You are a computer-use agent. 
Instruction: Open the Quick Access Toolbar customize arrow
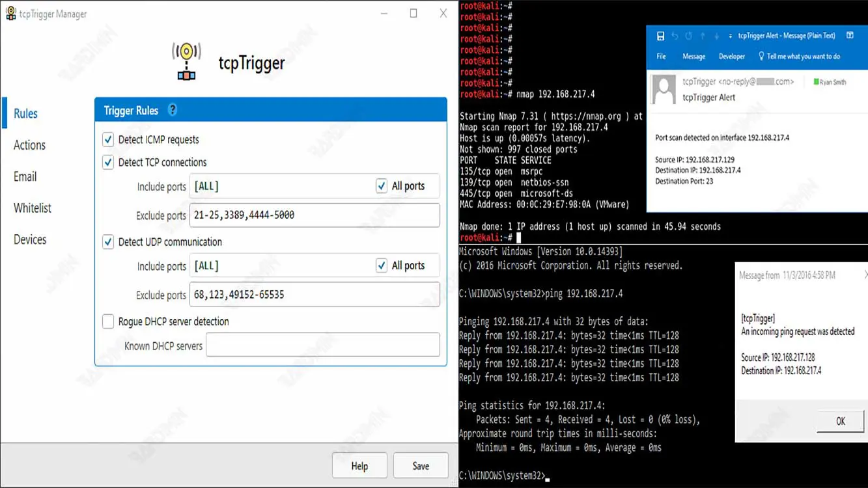point(731,36)
